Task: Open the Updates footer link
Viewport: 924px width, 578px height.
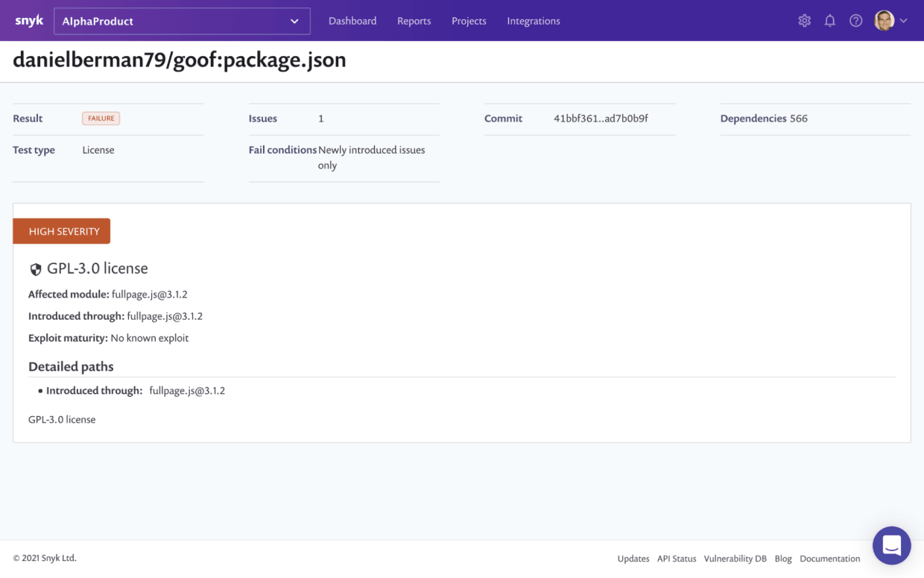Action: [633, 559]
